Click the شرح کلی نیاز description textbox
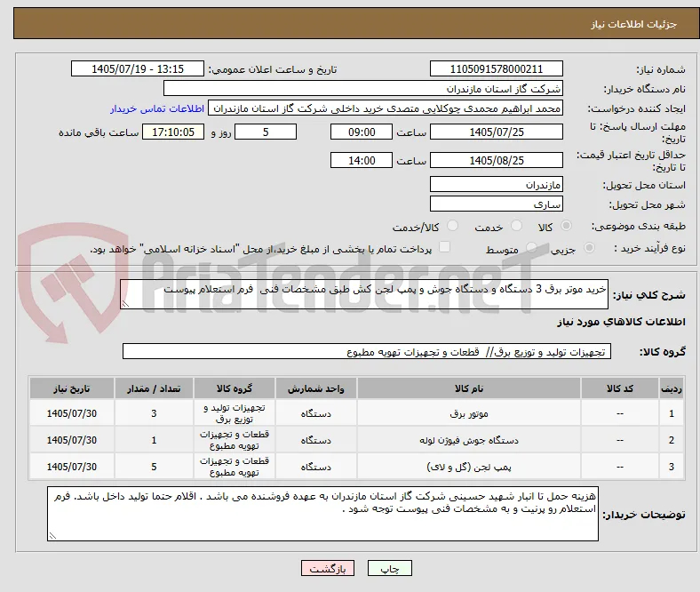The height and width of the screenshot is (592, 700). (x=364, y=294)
